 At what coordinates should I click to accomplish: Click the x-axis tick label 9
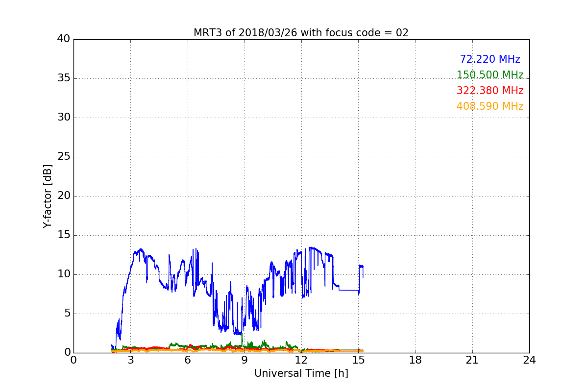pyautogui.click(x=245, y=360)
